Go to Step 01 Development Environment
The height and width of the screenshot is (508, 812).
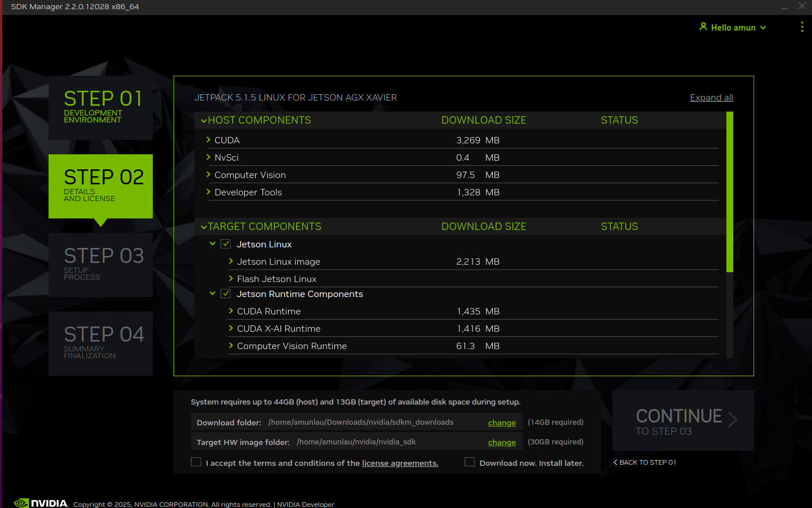[x=101, y=107]
